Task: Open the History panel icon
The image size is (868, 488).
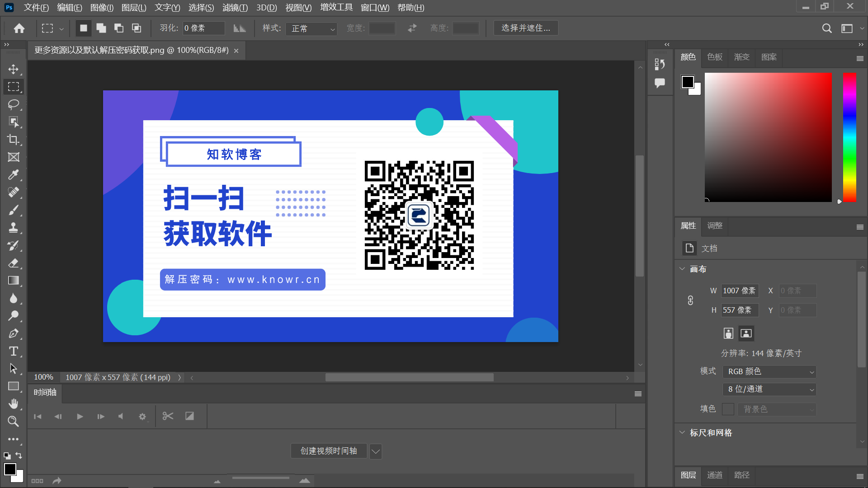Action: 660,65
